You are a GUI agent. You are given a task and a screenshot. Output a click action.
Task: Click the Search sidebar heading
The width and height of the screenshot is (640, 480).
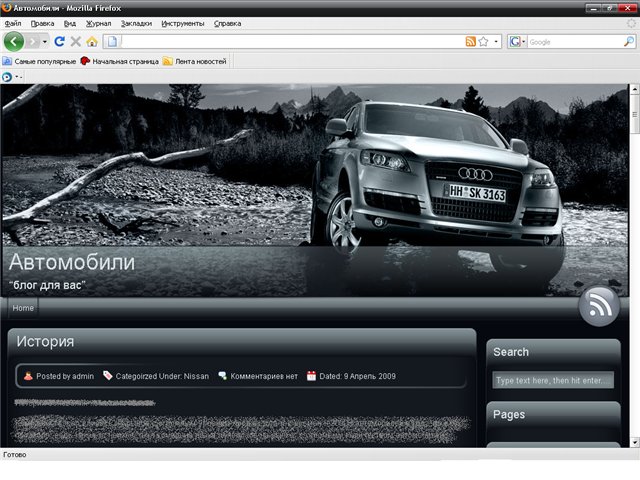tap(511, 352)
